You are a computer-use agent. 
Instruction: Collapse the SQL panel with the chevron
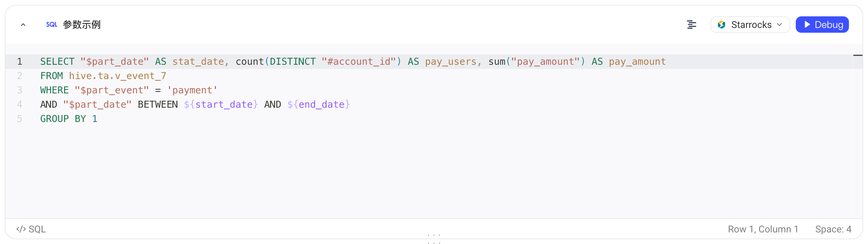pyautogui.click(x=23, y=25)
